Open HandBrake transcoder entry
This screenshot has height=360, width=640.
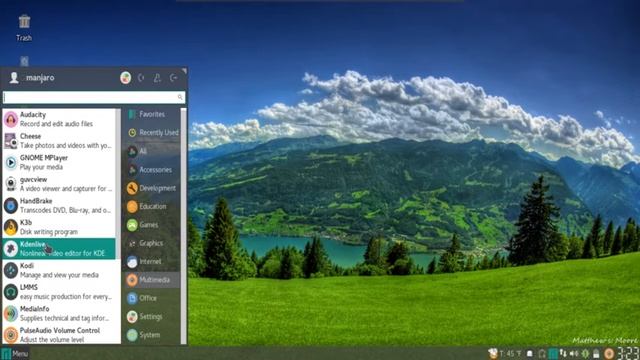59,206
